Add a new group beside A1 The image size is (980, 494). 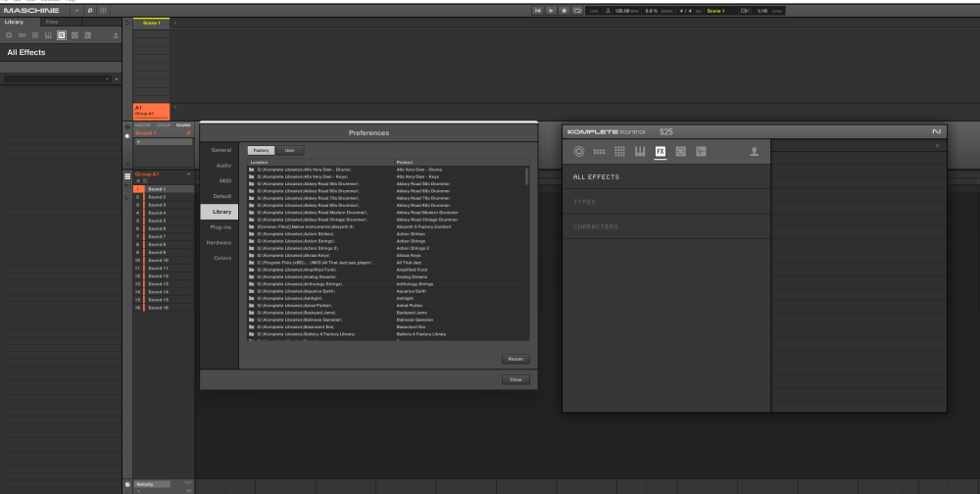(175, 108)
